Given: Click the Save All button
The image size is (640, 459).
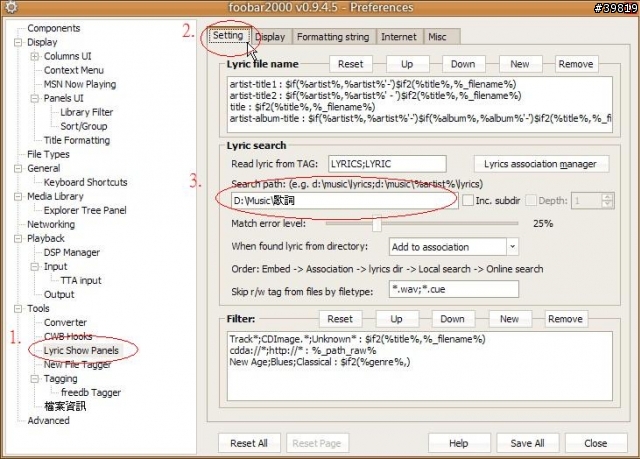Looking at the screenshot, I should pyautogui.click(x=527, y=443).
